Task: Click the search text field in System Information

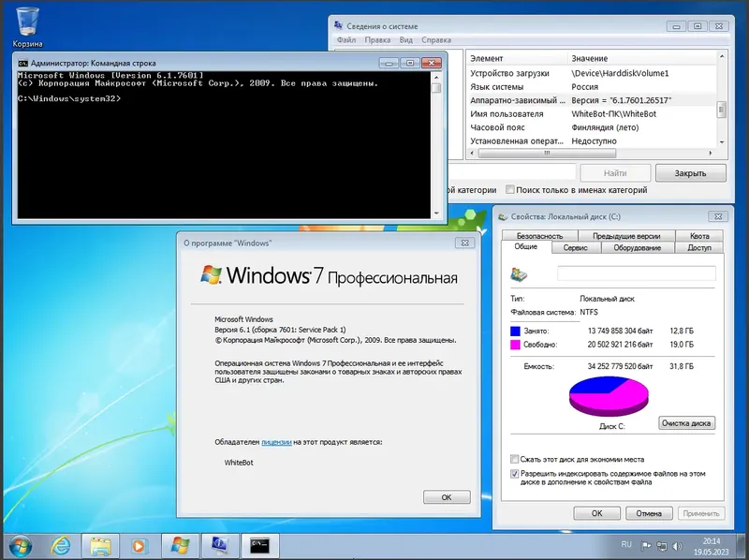Action: (511, 172)
